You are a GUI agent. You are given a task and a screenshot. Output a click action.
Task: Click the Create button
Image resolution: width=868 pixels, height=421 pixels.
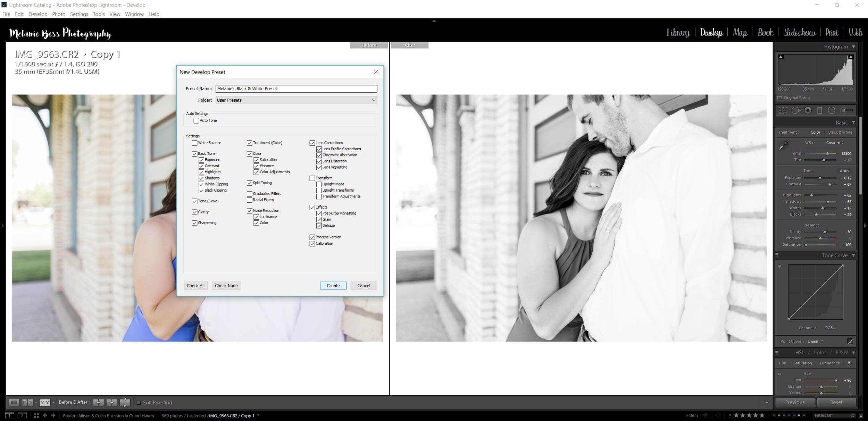pyautogui.click(x=333, y=286)
